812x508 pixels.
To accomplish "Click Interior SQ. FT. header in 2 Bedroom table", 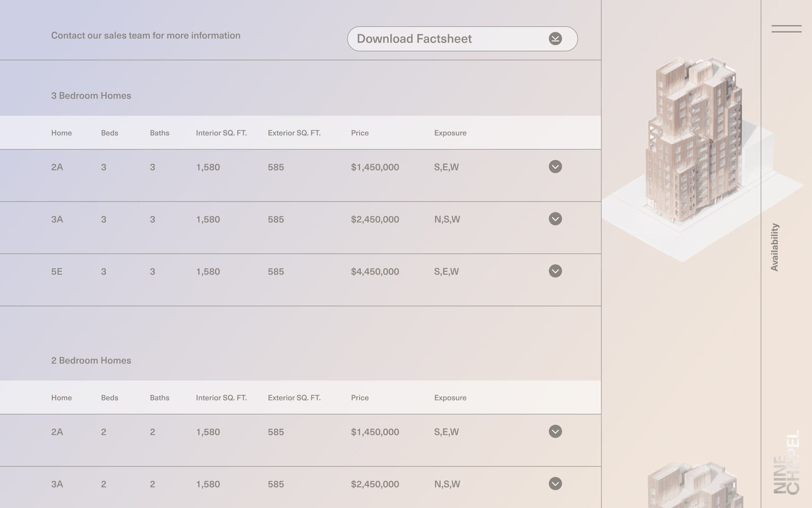I will [x=221, y=398].
